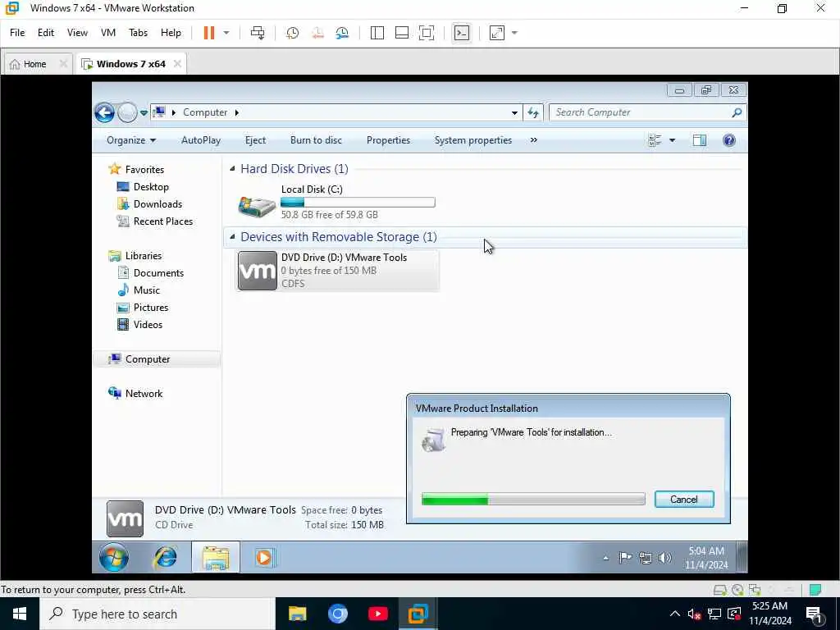Click the stretch guest display icon
Image resolution: width=840 pixels, height=630 pixels.
(x=497, y=33)
